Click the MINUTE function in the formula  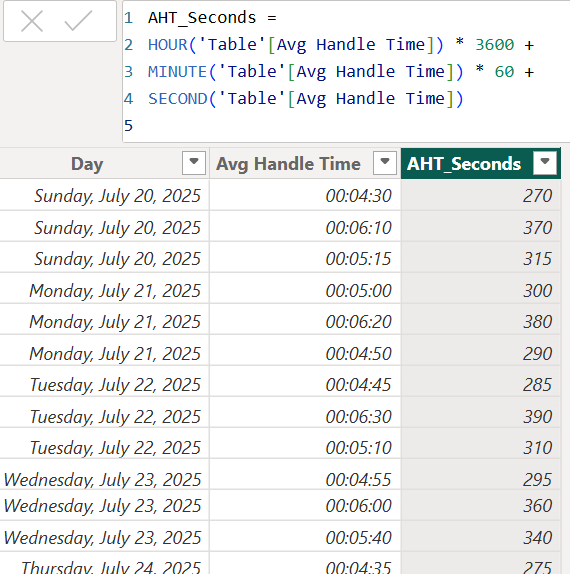coord(177,72)
